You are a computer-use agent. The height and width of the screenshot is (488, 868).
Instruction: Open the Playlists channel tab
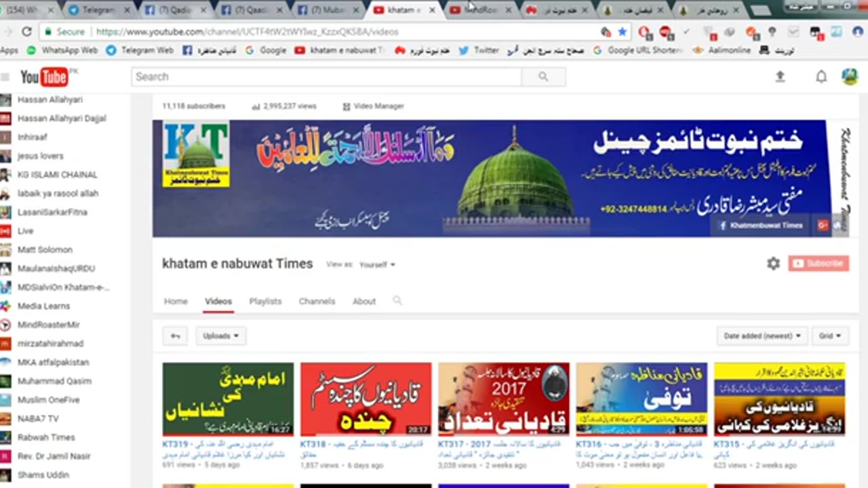pos(265,302)
